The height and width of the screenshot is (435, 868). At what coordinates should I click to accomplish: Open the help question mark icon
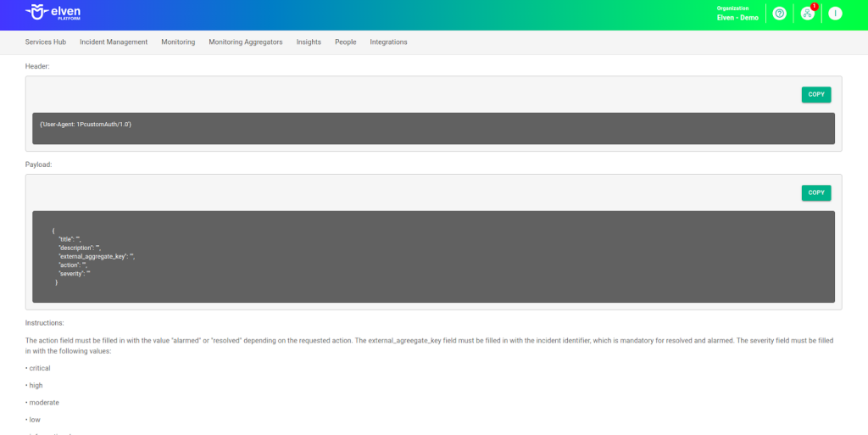(779, 14)
